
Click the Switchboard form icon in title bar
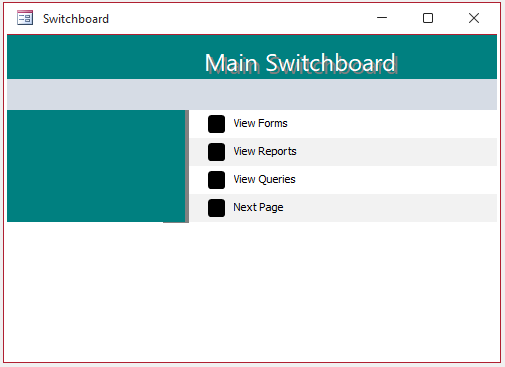tap(25, 18)
